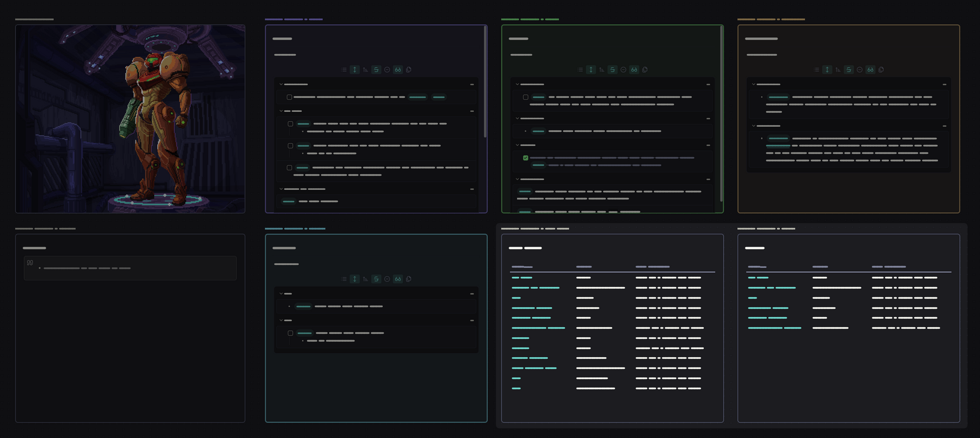Select the purple card's title label above it
Screen dimensions: 980x438
coord(293,19)
